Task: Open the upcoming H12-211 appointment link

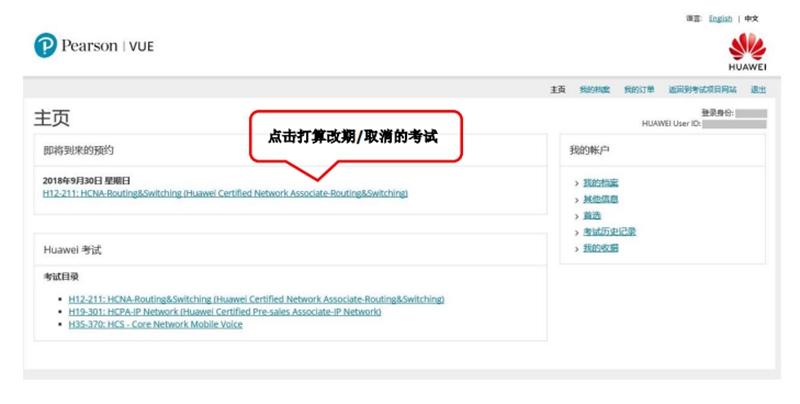Action: [x=225, y=193]
